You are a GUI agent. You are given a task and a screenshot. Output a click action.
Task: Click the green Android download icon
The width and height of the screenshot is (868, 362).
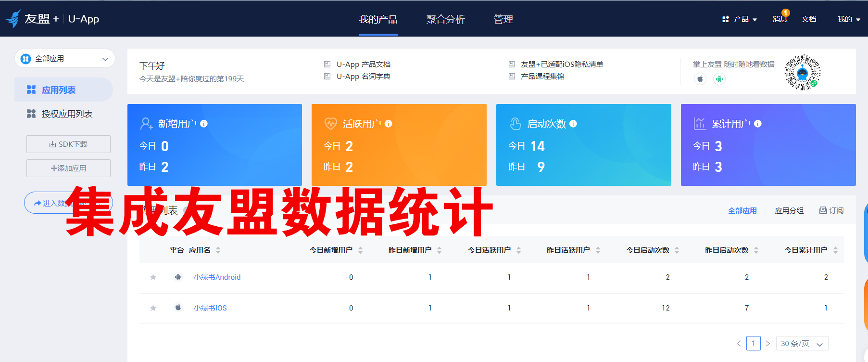[719, 79]
